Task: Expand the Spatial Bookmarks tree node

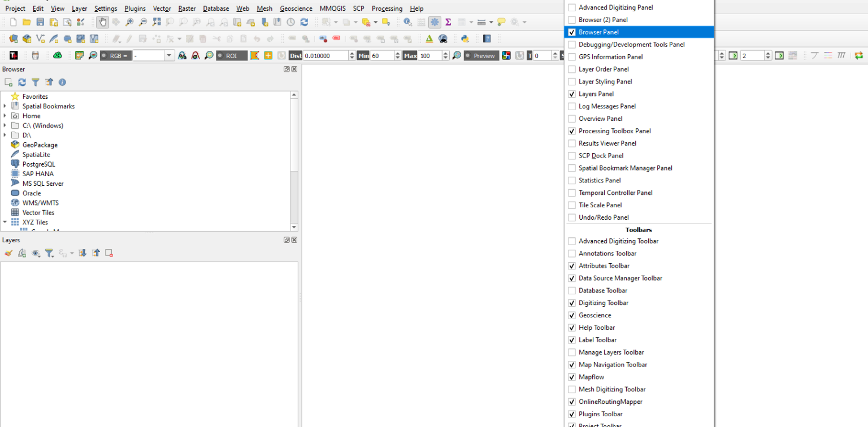Action: 5,106
